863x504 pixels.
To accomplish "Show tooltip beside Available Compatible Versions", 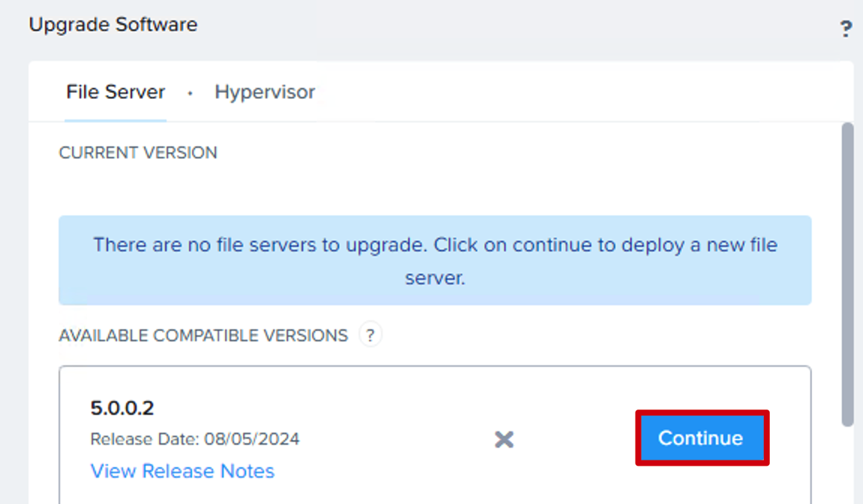I will coord(371,334).
